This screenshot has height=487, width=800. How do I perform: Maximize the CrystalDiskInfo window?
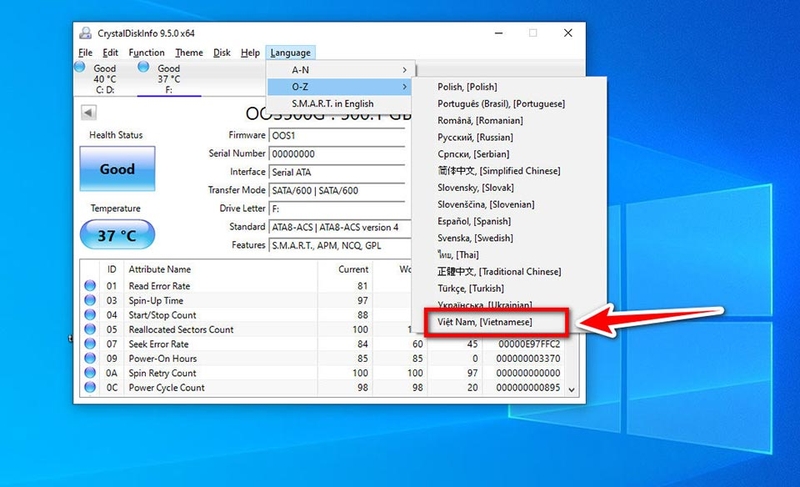tap(533, 33)
